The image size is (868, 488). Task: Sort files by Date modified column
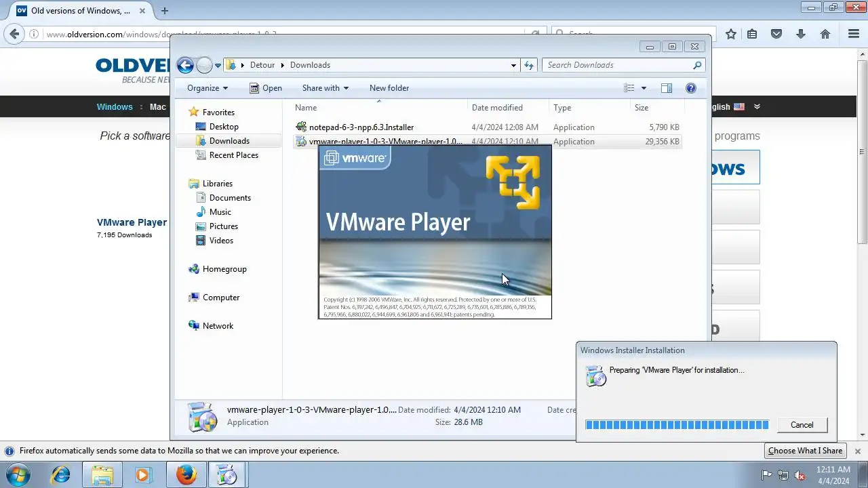[509, 108]
